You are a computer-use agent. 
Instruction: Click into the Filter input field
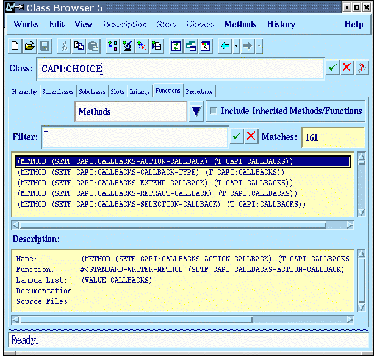[135, 137]
